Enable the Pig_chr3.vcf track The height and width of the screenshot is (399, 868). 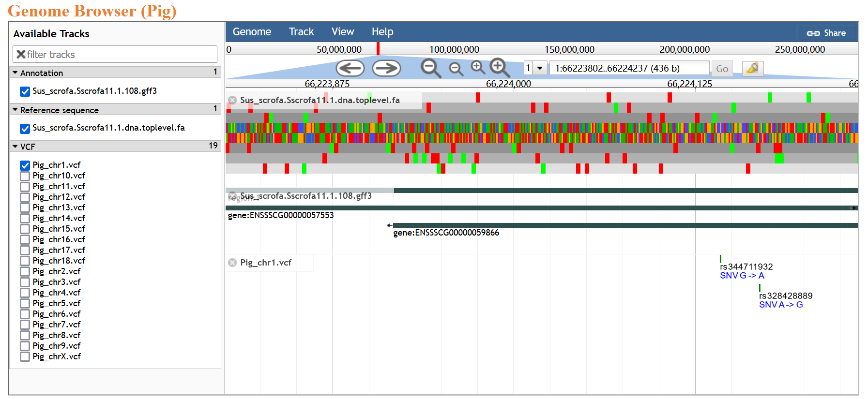point(25,282)
